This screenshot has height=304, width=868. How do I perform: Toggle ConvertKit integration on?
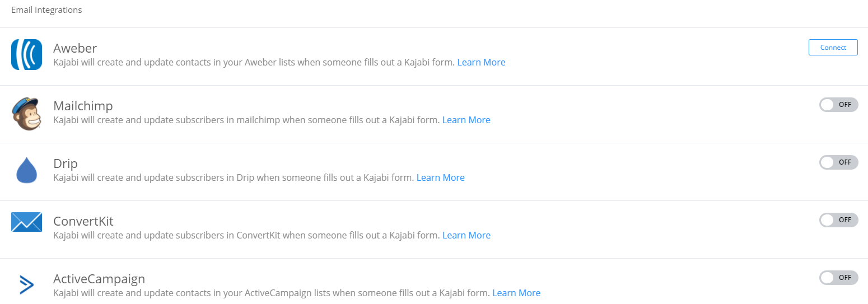click(x=838, y=220)
